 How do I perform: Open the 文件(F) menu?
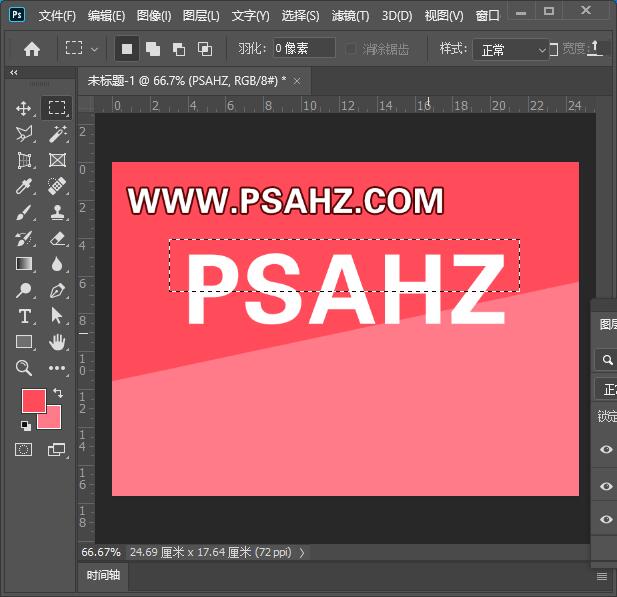(x=57, y=16)
